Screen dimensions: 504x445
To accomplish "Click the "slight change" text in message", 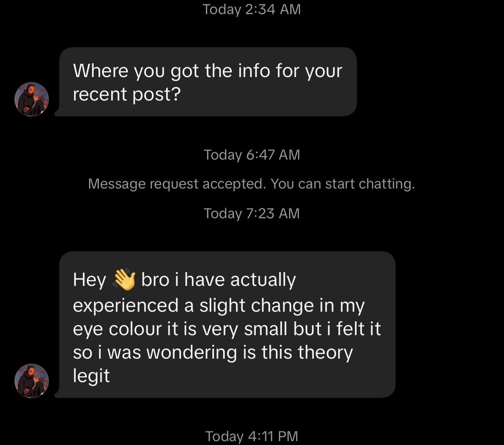I will [257, 306].
